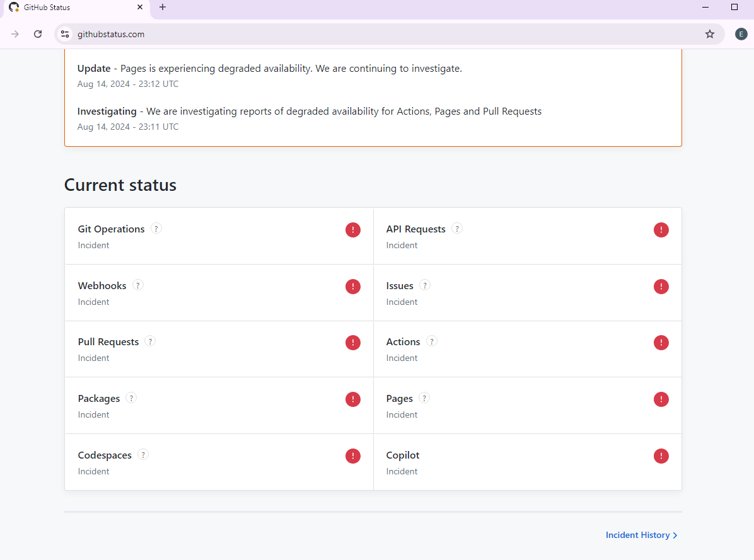Click the red incident icon for Packages
This screenshot has width=754, height=560.
pos(353,399)
